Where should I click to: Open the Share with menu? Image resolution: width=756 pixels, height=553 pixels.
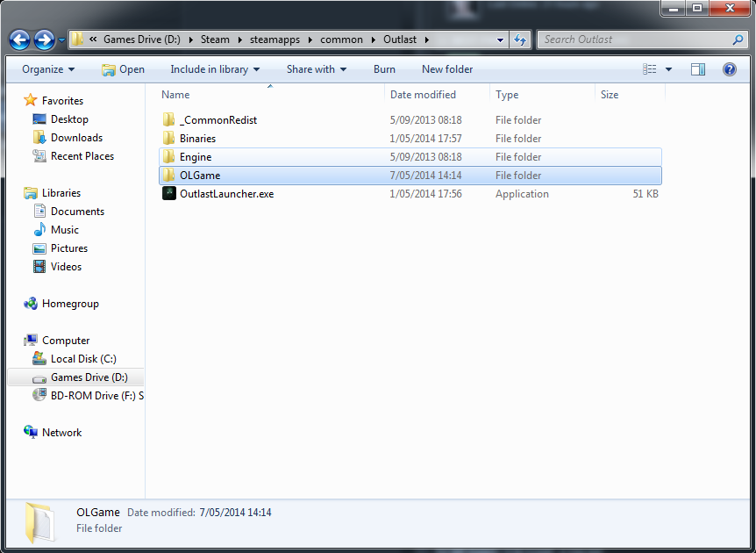(x=317, y=69)
